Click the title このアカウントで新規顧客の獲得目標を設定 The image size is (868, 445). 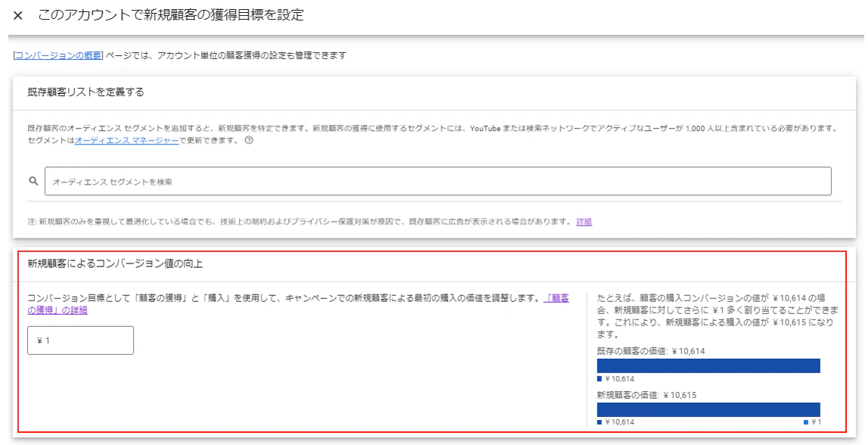[171, 15]
